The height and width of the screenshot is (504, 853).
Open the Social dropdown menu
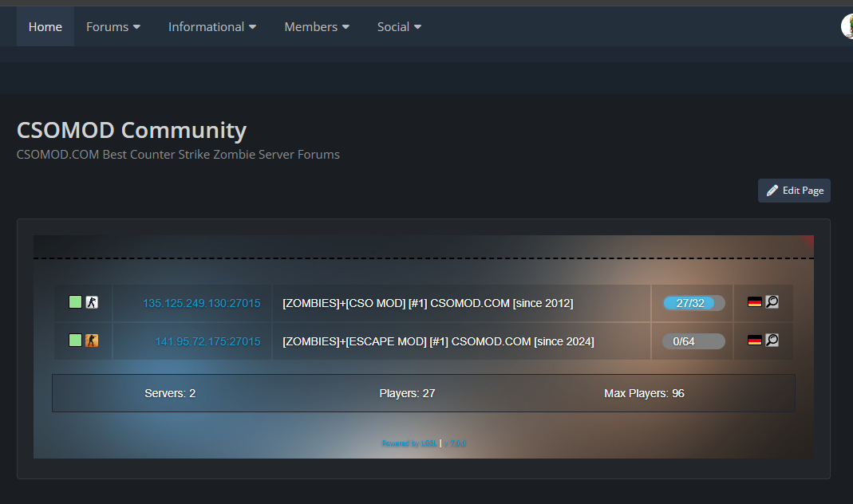click(x=399, y=26)
